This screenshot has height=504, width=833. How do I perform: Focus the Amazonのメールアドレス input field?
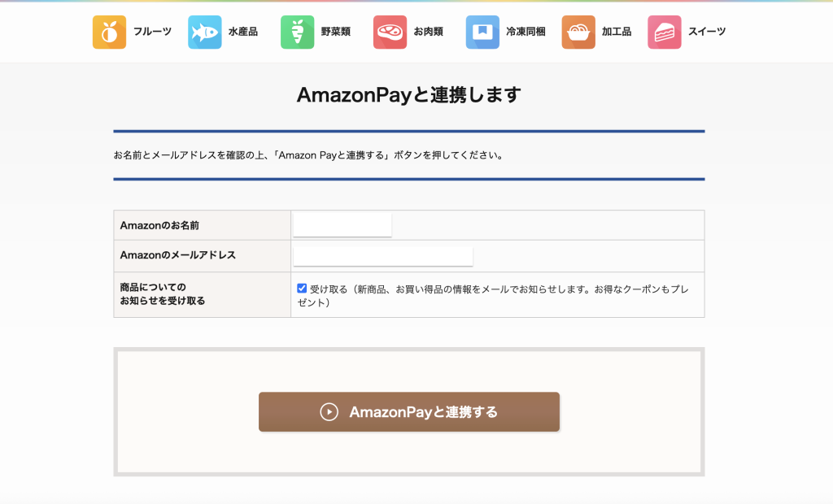382,256
